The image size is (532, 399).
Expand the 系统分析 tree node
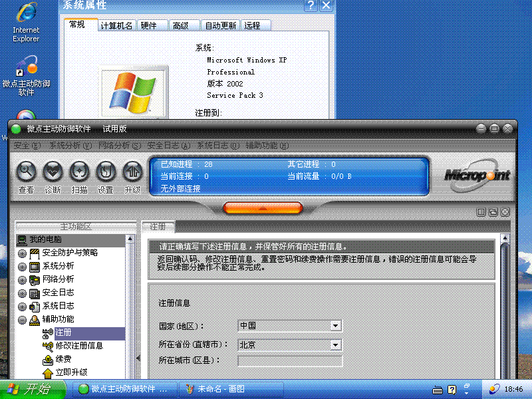click(x=23, y=267)
